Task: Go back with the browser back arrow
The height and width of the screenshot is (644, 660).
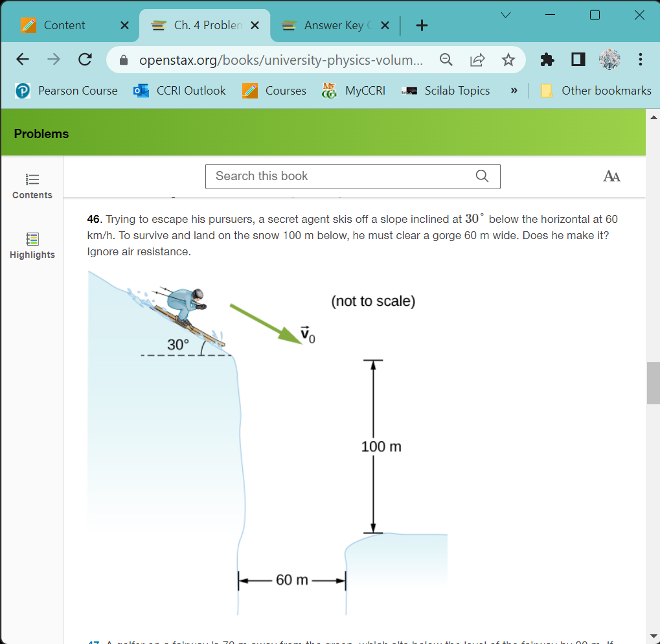Action: 23,60
